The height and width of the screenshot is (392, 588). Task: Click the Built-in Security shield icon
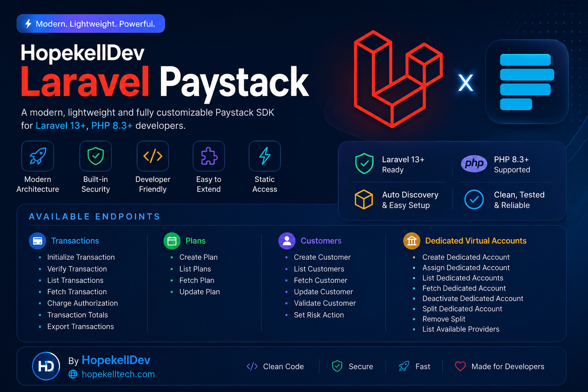coord(95,156)
